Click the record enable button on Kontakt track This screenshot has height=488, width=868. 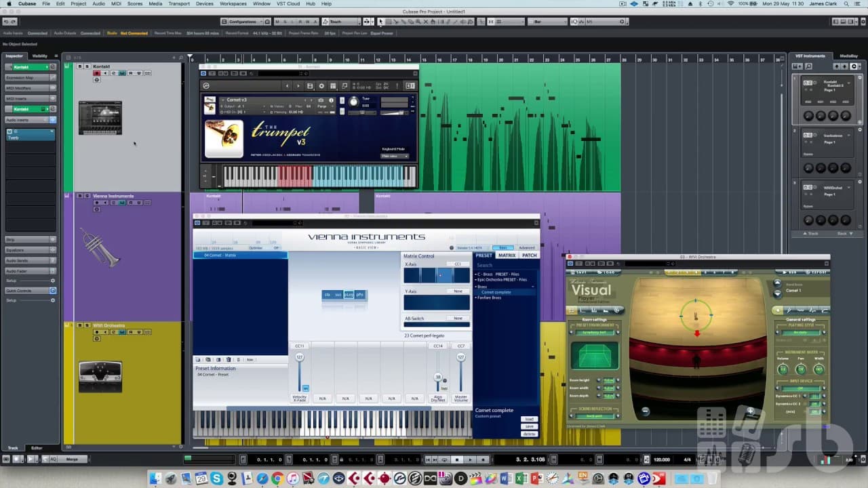(x=97, y=73)
